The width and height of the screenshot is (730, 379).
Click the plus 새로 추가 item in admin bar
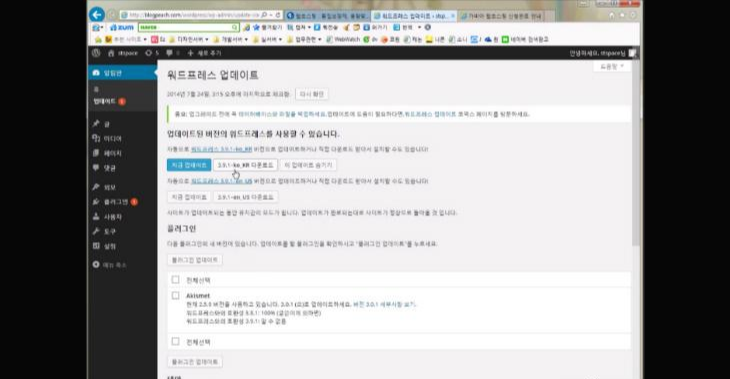tap(204, 53)
